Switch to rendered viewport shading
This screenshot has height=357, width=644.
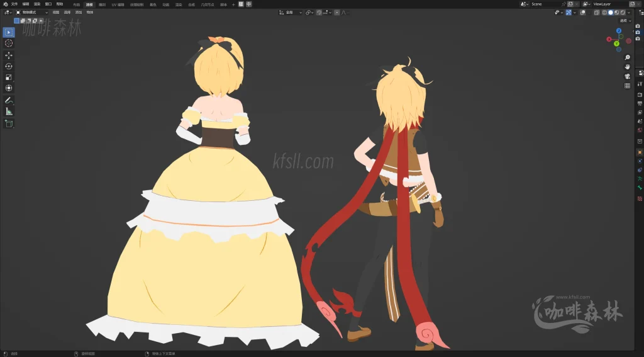623,13
